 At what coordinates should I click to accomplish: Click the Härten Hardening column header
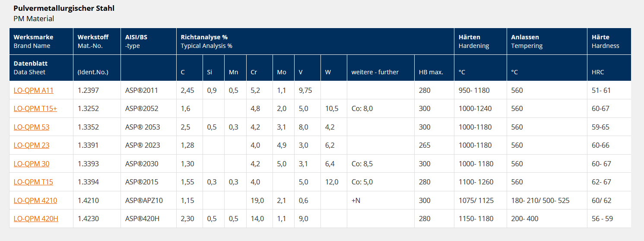[x=480, y=41]
